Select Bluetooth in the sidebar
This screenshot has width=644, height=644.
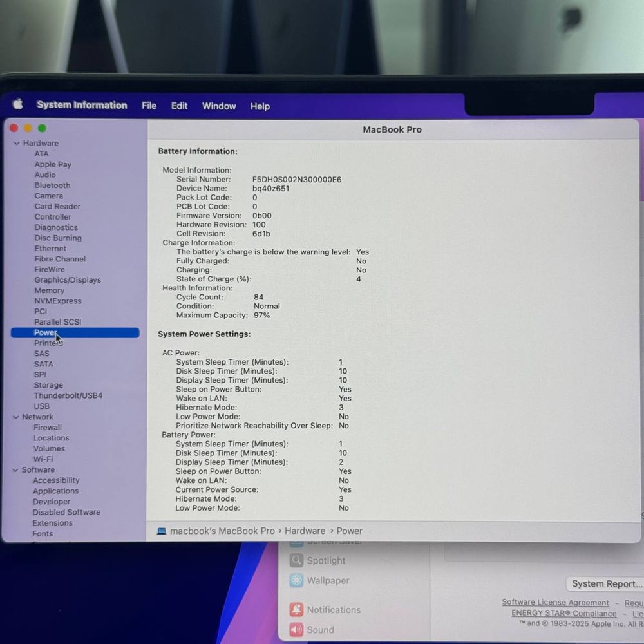click(x=52, y=185)
